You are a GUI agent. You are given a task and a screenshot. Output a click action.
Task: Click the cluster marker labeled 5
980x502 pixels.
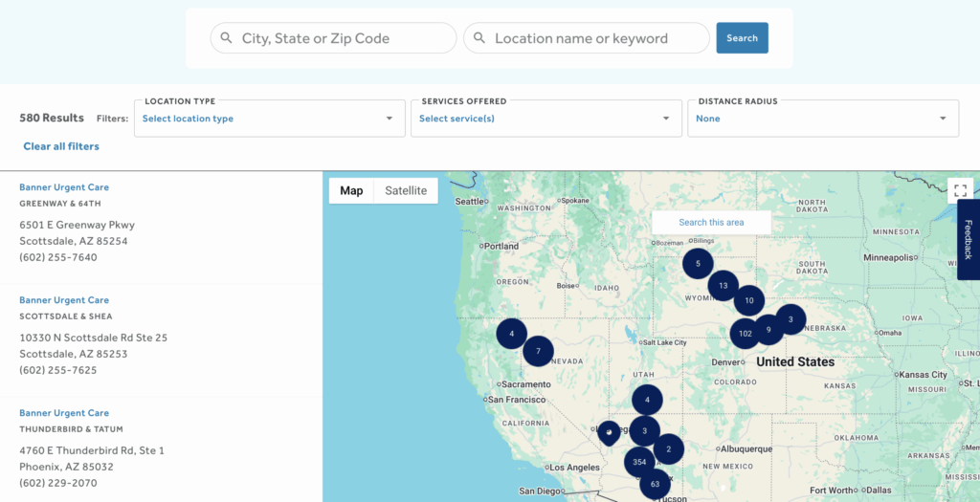pyautogui.click(x=698, y=263)
